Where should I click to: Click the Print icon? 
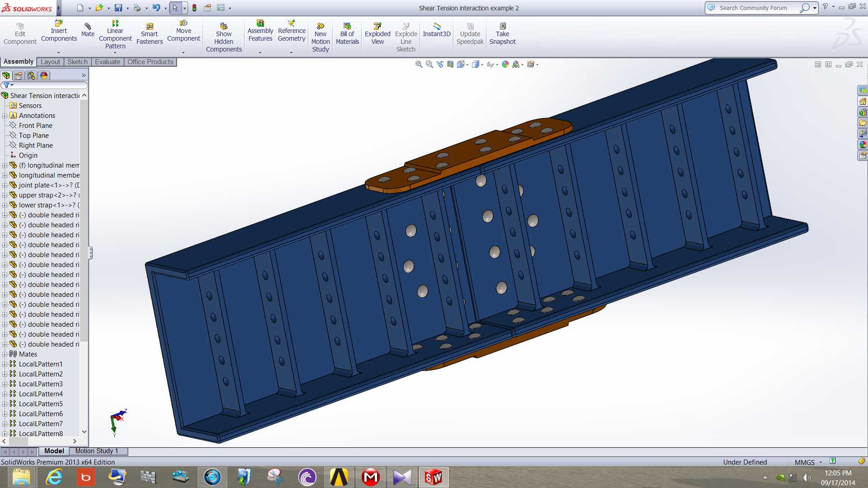coord(137,8)
